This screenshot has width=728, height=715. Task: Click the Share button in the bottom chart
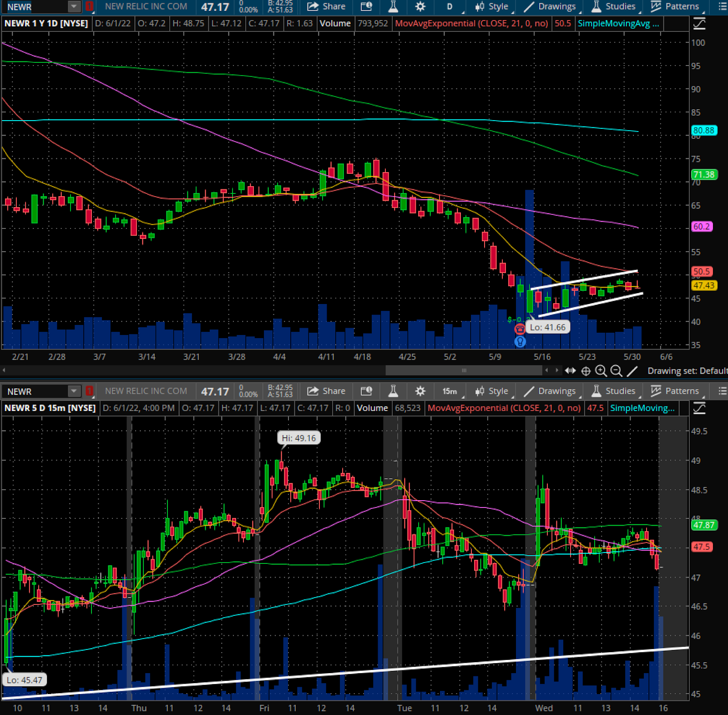(326, 391)
